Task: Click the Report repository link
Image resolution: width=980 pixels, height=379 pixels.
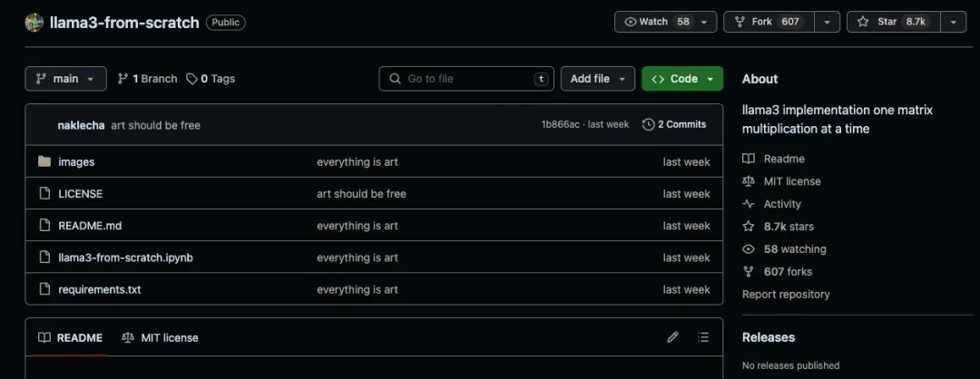Action: tap(786, 294)
